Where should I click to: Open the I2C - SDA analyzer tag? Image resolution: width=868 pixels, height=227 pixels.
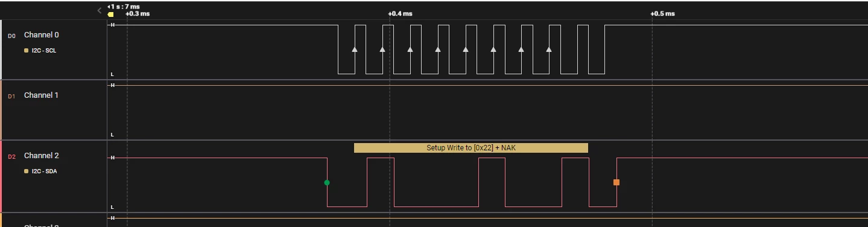tap(44, 171)
